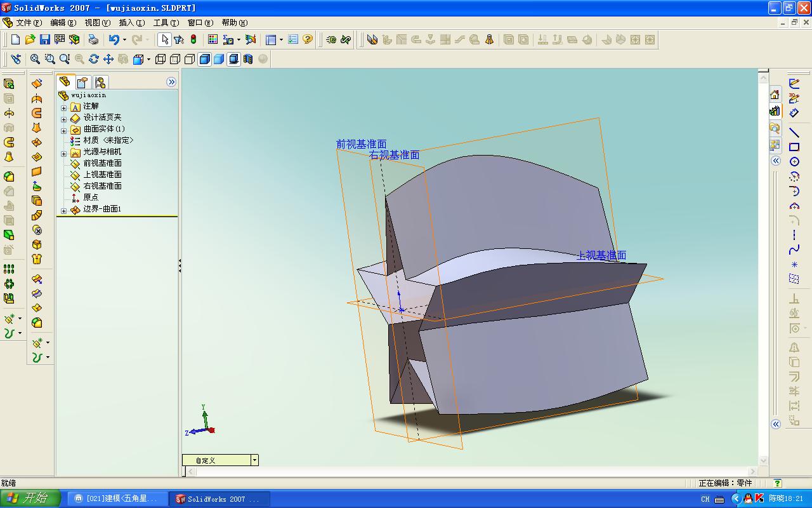Open the 自定义 view dropdown

point(254,460)
